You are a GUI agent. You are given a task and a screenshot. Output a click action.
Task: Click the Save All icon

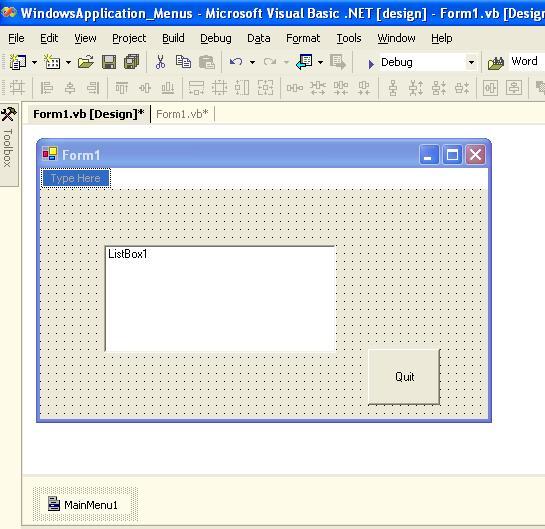point(132,62)
